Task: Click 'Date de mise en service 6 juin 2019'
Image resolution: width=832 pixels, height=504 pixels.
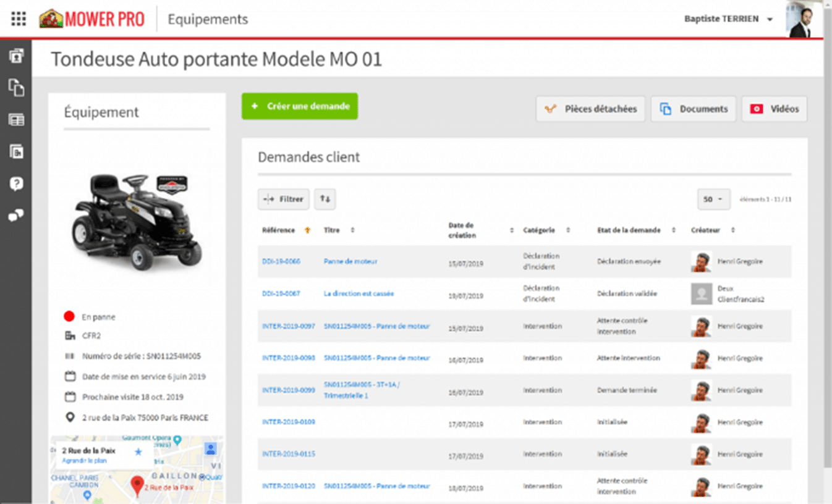Action: (144, 376)
